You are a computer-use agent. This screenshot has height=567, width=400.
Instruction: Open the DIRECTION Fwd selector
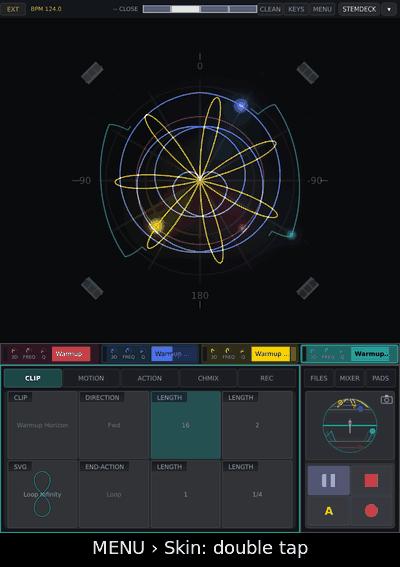pyautogui.click(x=114, y=425)
